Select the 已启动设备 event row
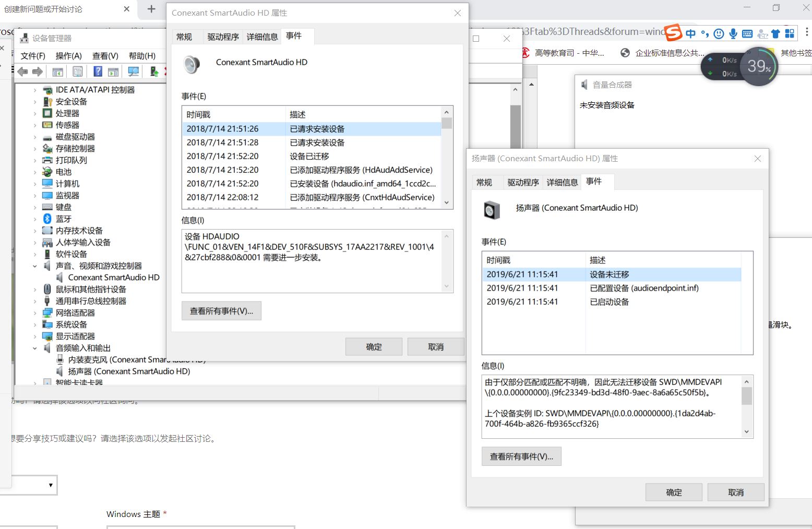The height and width of the screenshot is (529, 812). [x=612, y=302]
